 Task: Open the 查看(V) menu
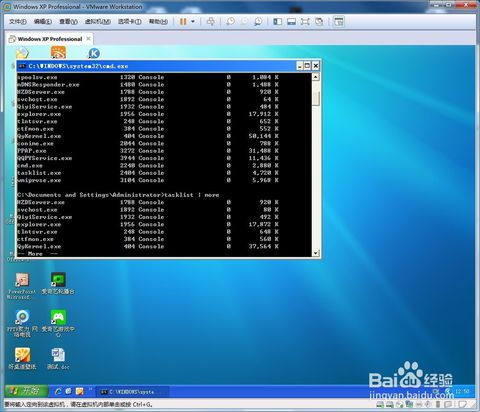[68, 22]
